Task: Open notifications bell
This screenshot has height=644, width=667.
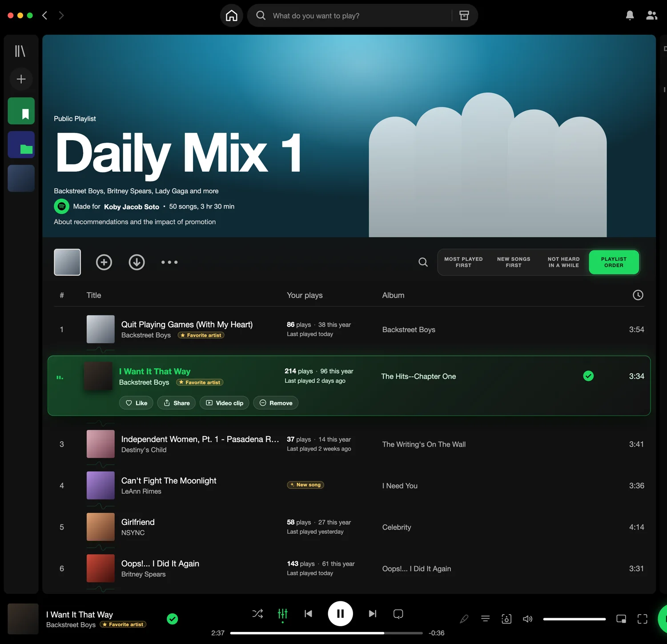Action: (x=630, y=16)
